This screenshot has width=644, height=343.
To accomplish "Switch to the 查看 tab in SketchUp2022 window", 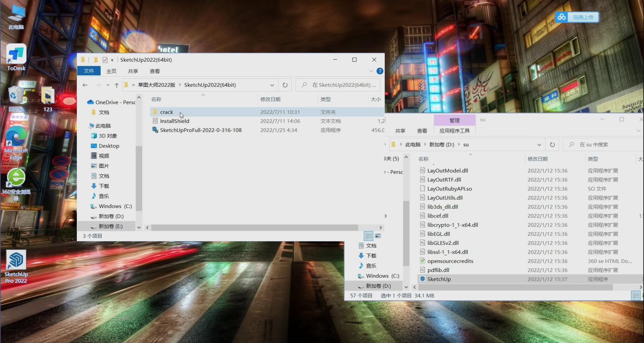I will tap(155, 71).
